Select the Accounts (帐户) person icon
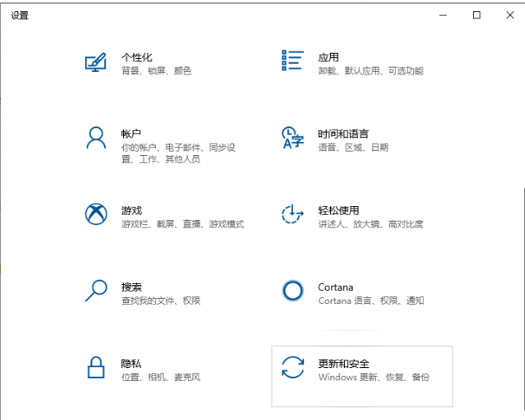Image resolution: width=525 pixels, height=420 pixels. point(95,137)
